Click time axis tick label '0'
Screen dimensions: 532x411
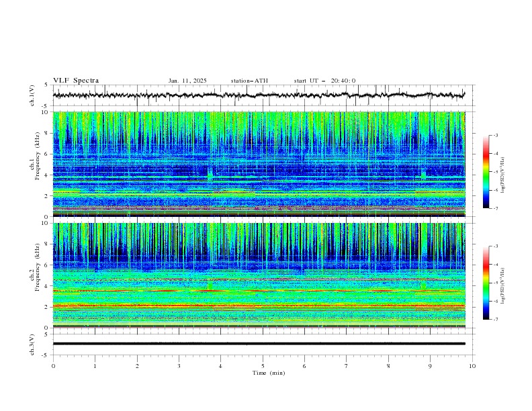53,366
